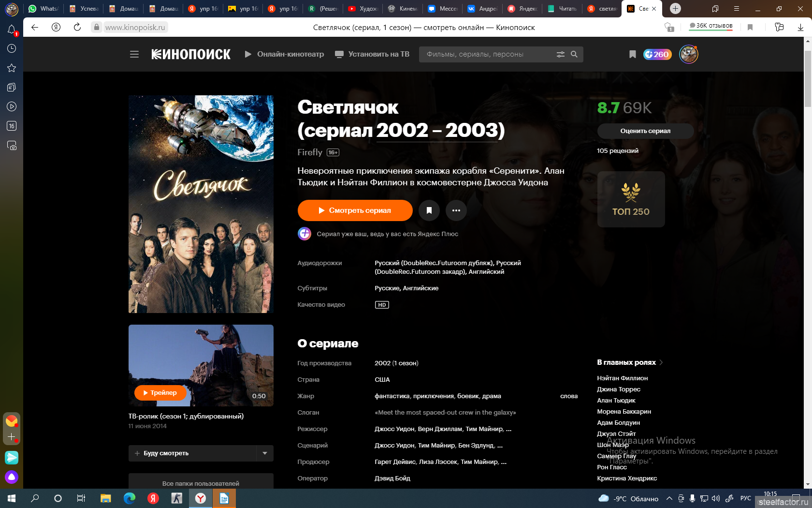Open actor Алан Тьюдик link
Image resolution: width=812 pixels, height=508 pixels.
coord(616,401)
